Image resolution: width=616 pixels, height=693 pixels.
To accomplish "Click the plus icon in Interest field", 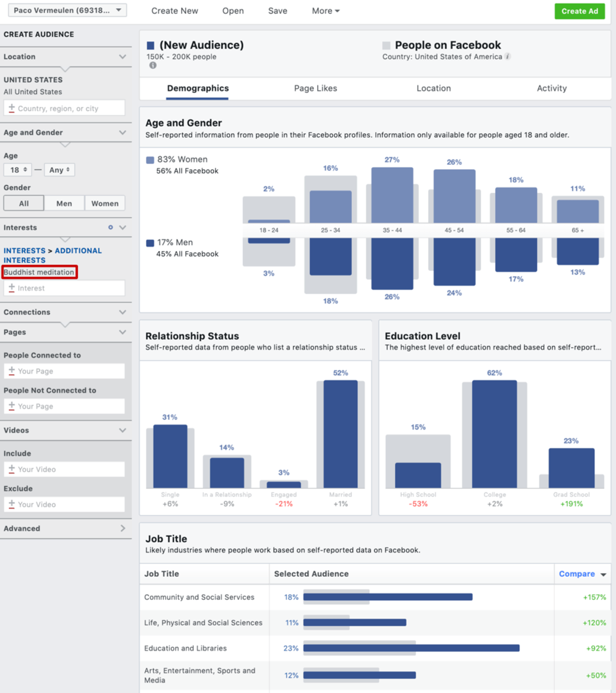I will point(12,288).
